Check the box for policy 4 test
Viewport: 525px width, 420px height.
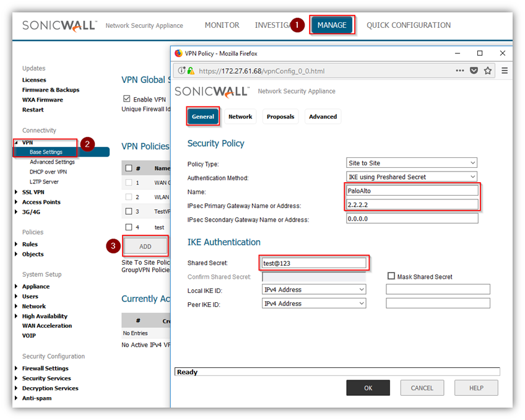pyautogui.click(x=129, y=227)
